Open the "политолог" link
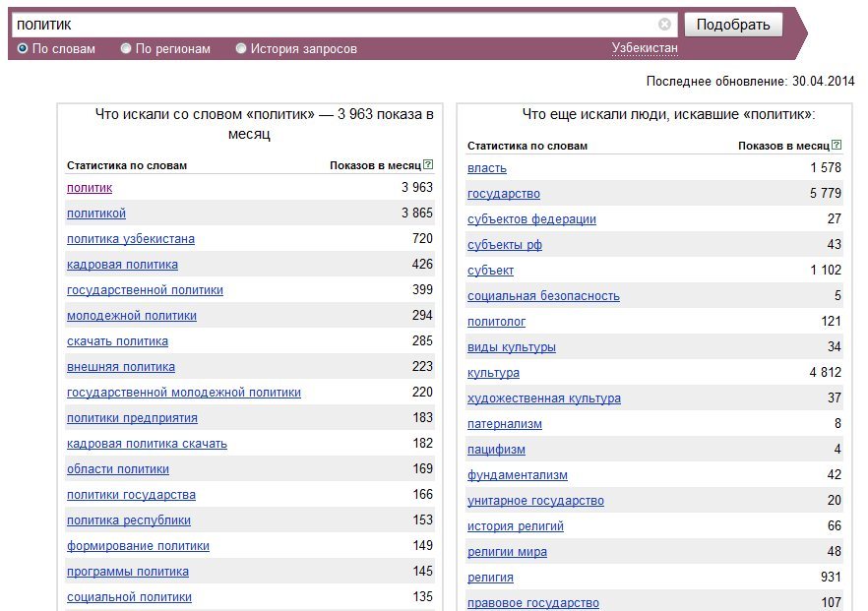Image resolution: width=868 pixels, height=611 pixels. coord(497,321)
